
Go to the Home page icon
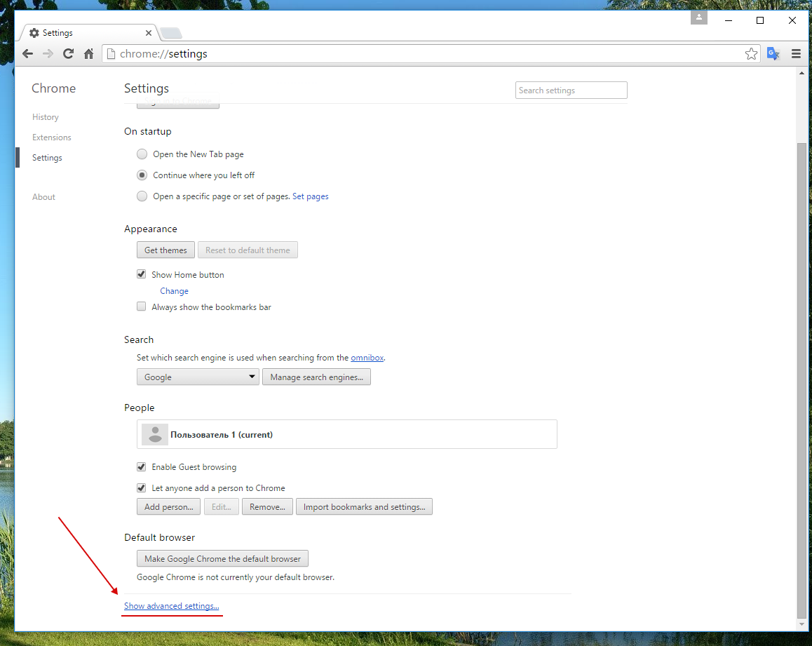coord(88,54)
